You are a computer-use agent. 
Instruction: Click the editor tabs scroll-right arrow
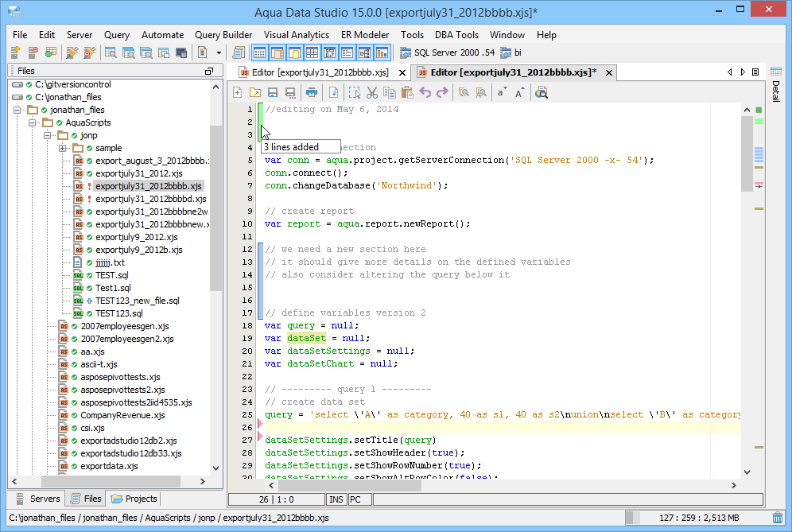[743, 72]
